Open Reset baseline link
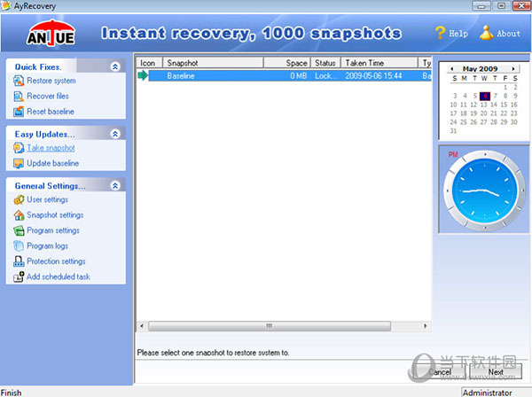Image resolution: width=532 pixels, height=397 pixels. [x=51, y=112]
